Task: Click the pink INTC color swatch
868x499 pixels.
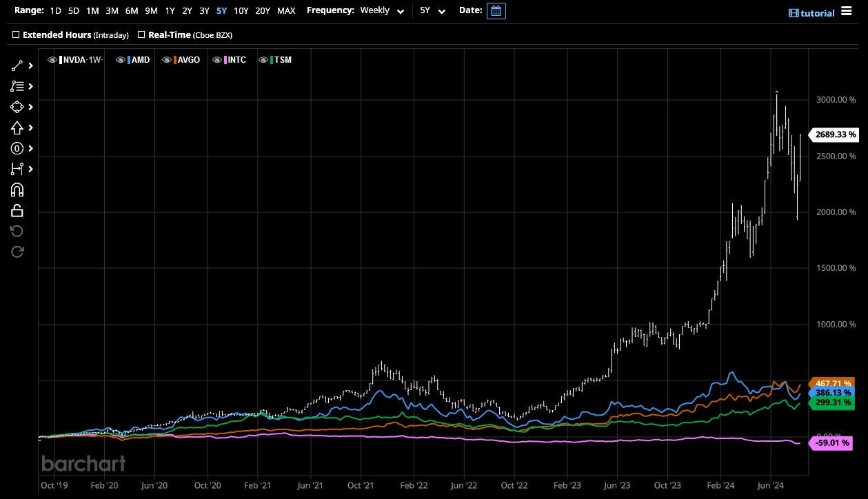Action: [x=226, y=60]
